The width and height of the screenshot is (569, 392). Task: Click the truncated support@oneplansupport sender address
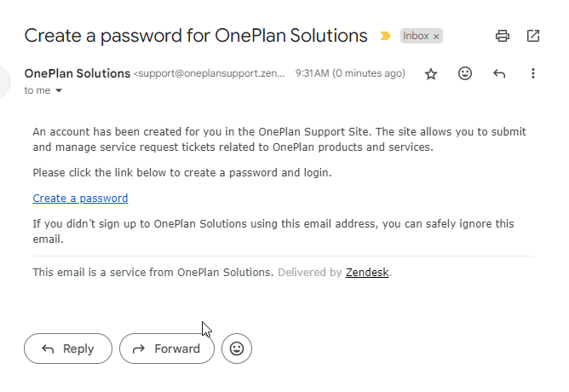[209, 73]
